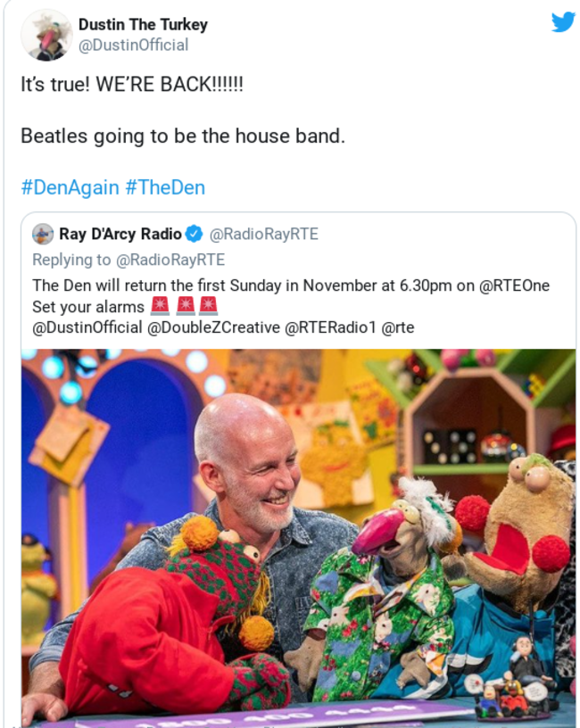Click the @rte mention
Screen dimensions: 580x728
pyautogui.click(x=398, y=327)
